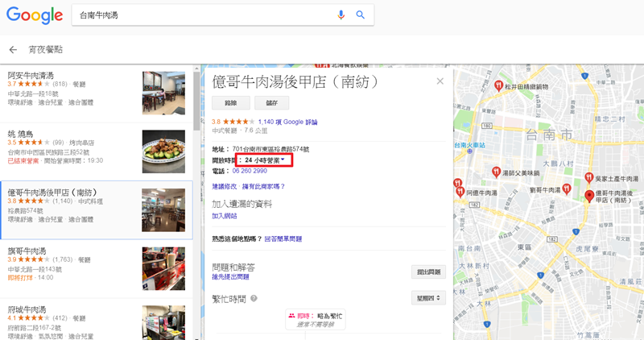This screenshot has height=340, width=644.
Task: Click the voice search microphone icon
Action: click(x=341, y=15)
